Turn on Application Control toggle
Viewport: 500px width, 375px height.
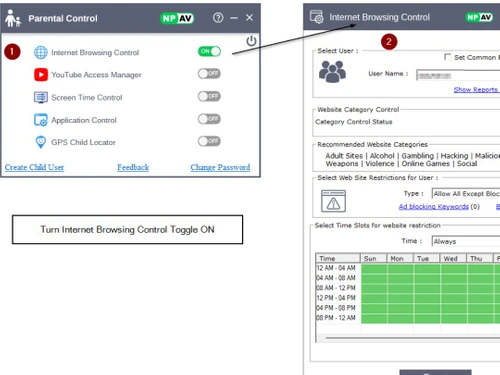pyautogui.click(x=209, y=119)
